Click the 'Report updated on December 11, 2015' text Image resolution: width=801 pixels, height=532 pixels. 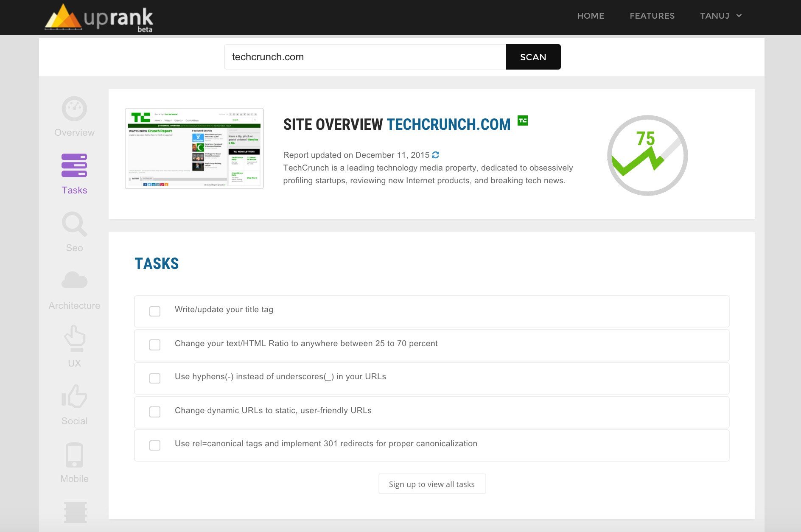(x=356, y=155)
